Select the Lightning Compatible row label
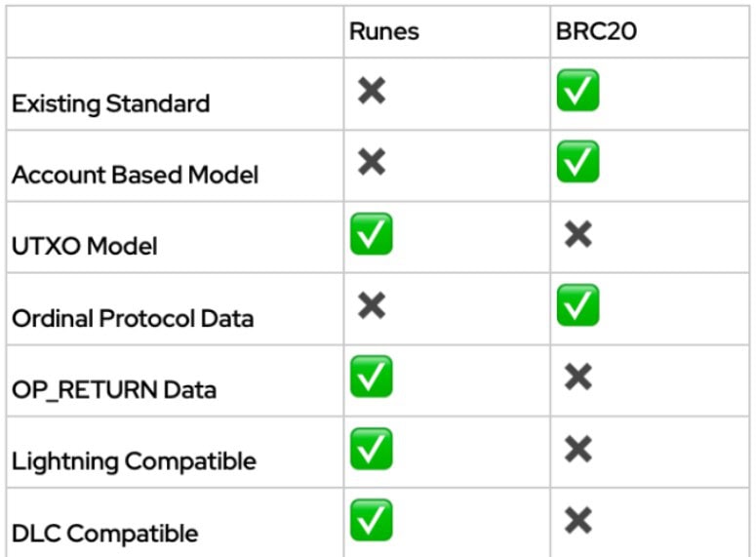756x557 pixels. [x=134, y=461]
